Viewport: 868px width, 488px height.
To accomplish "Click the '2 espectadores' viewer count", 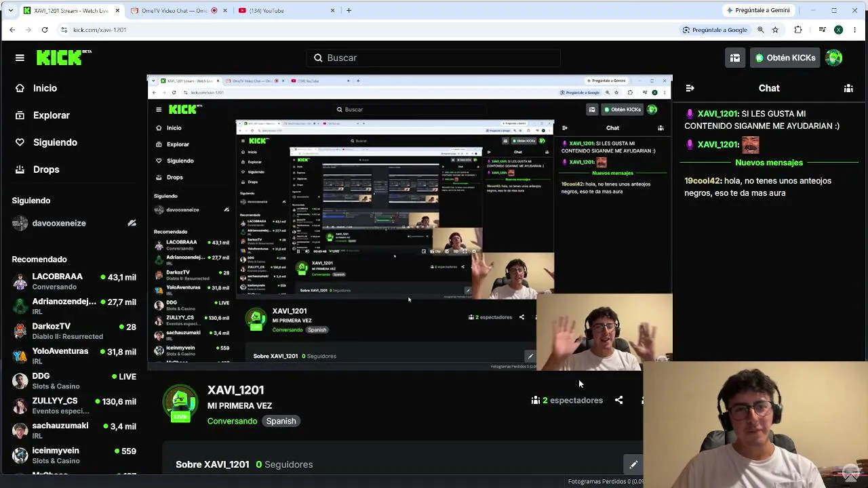I will tap(567, 401).
